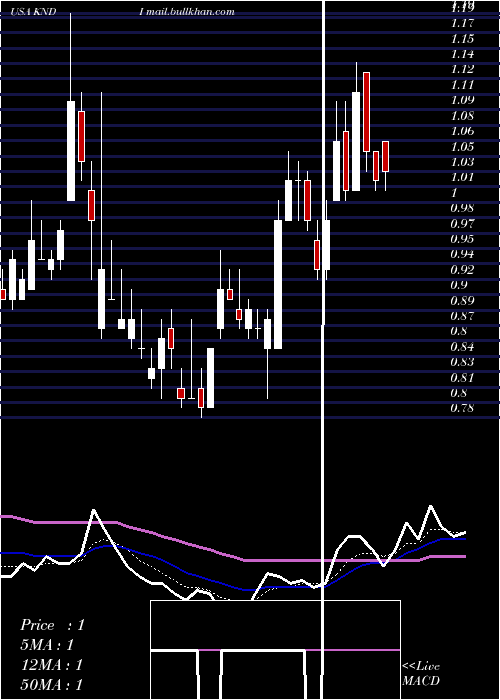Choose the 0.87 axis label
Image resolution: width=500 pixels, height=700 pixels.
[x=462, y=316]
